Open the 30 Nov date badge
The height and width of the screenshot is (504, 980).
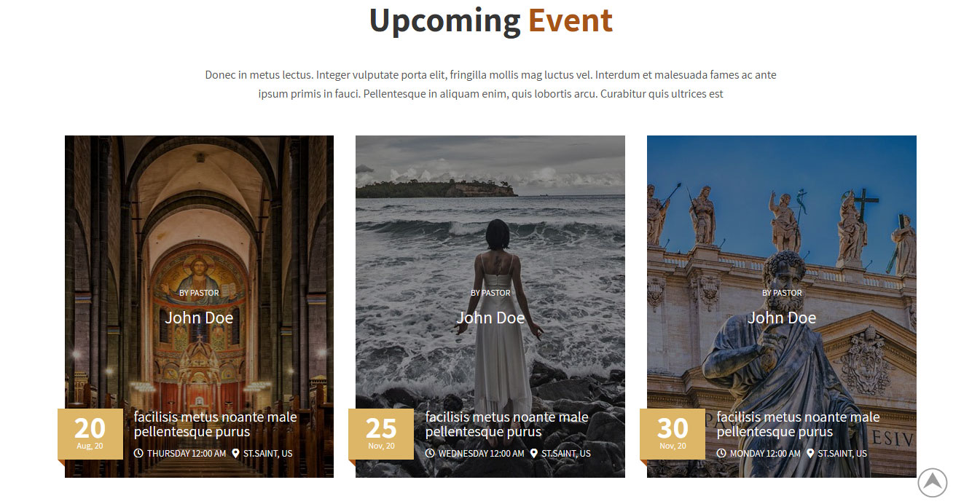click(x=673, y=434)
